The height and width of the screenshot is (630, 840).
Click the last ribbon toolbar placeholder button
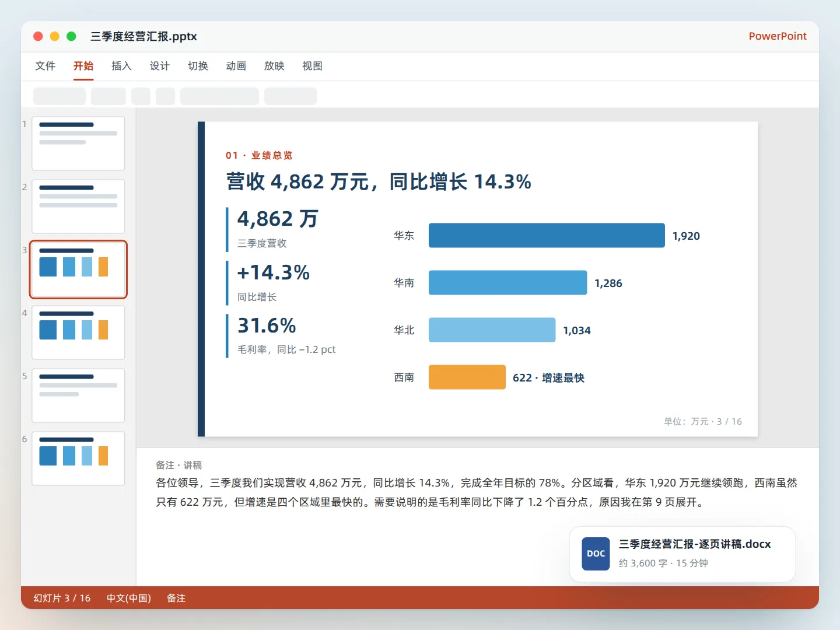click(290, 96)
